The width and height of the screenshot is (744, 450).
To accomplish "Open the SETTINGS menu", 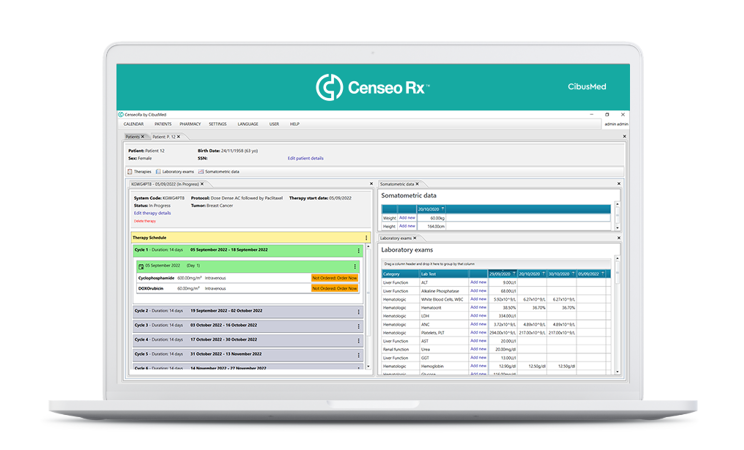I will pyautogui.click(x=217, y=124).
